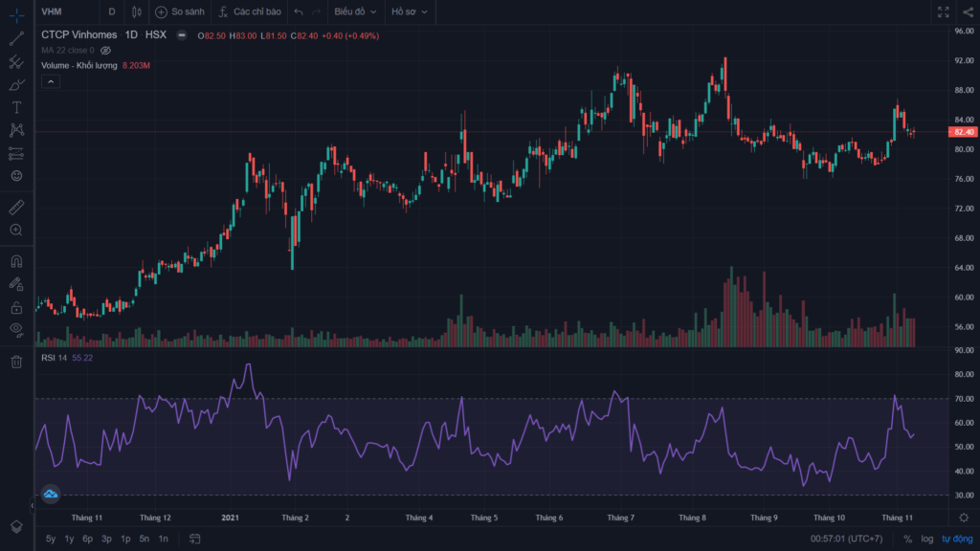Open the emoji icons tool
Image resolution: width=980 pixels, height=551 pixels.
[x=17, y=176]
